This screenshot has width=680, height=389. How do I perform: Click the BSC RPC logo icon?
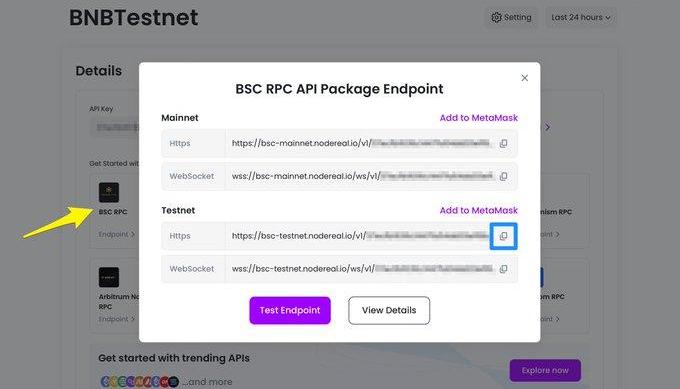109,193
